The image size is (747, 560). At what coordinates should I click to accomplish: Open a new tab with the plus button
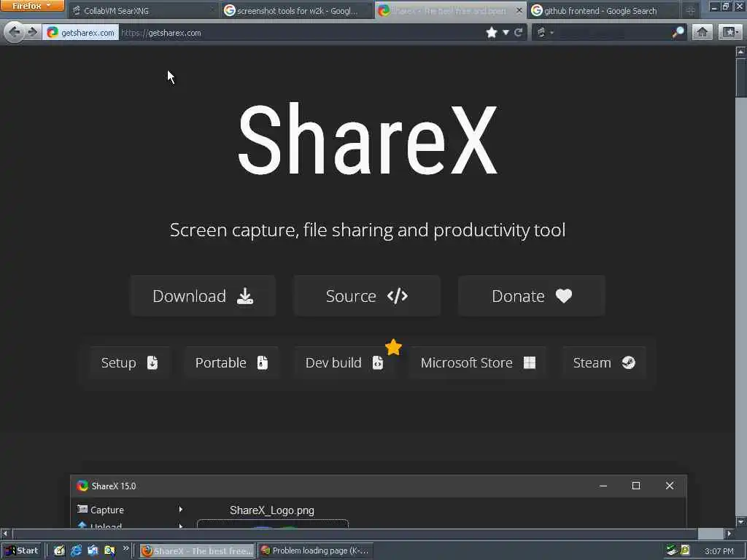690,10
